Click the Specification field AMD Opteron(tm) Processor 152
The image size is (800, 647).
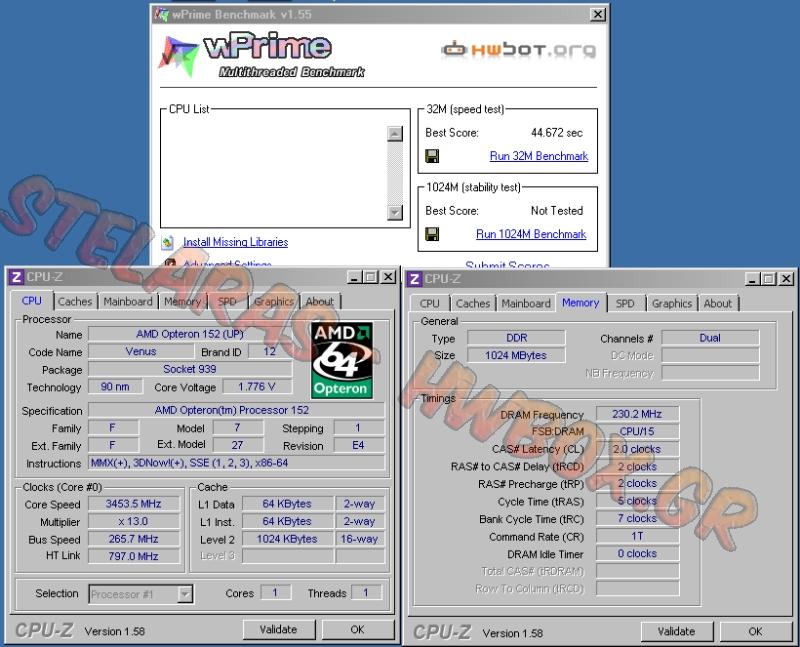point(237,410)
